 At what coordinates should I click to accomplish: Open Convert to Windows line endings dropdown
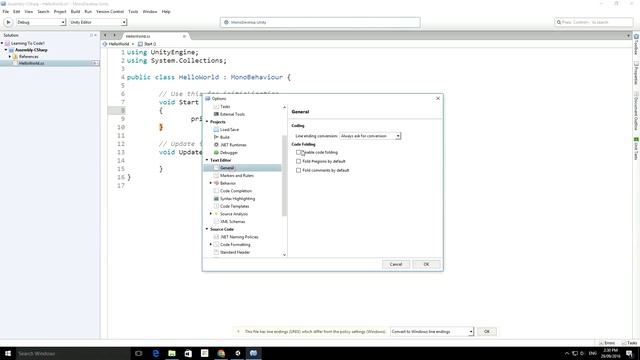432,331
